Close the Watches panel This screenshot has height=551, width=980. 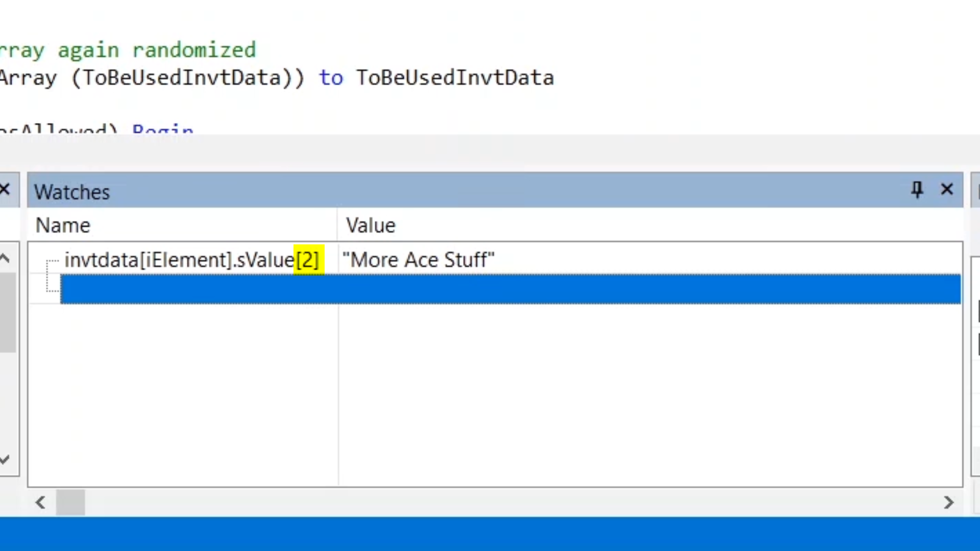point(947,190)
